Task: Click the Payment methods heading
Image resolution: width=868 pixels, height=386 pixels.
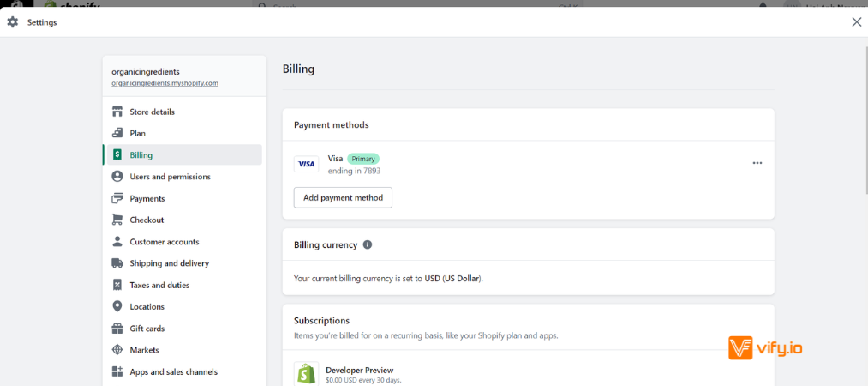Action: click(331, 124)
